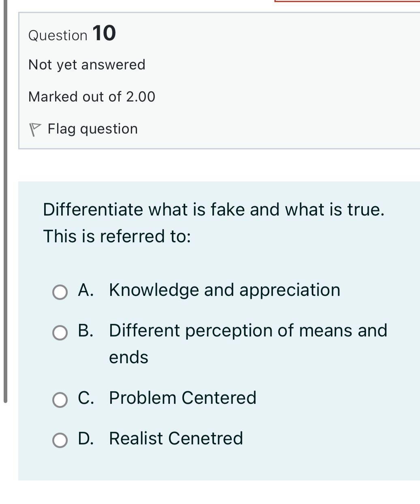
Task: Choose answer "Different perception of means and ends"
Action: tap(248, 330)
